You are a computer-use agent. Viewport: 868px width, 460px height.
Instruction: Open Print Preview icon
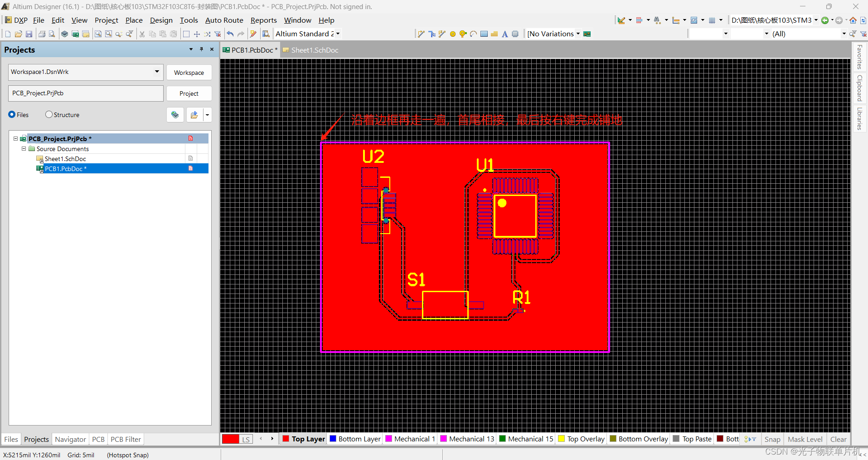tap(52, 34)
